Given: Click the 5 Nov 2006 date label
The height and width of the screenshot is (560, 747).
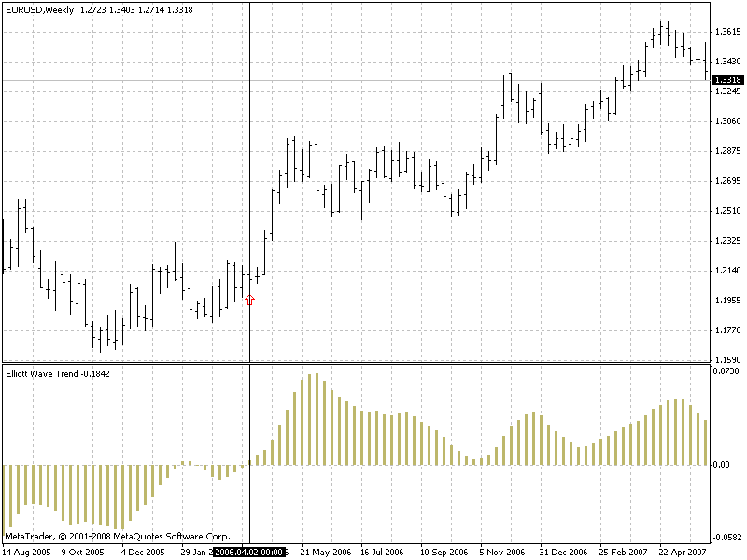Looking at the screenshot, I should click(x=503, y=553).
